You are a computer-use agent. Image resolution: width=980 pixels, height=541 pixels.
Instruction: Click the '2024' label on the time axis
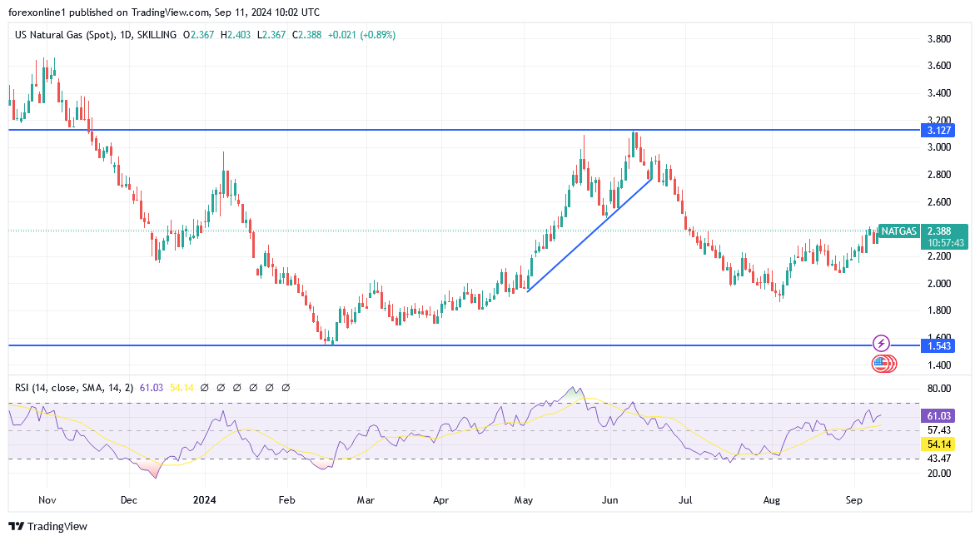click(x=204, y=499)
